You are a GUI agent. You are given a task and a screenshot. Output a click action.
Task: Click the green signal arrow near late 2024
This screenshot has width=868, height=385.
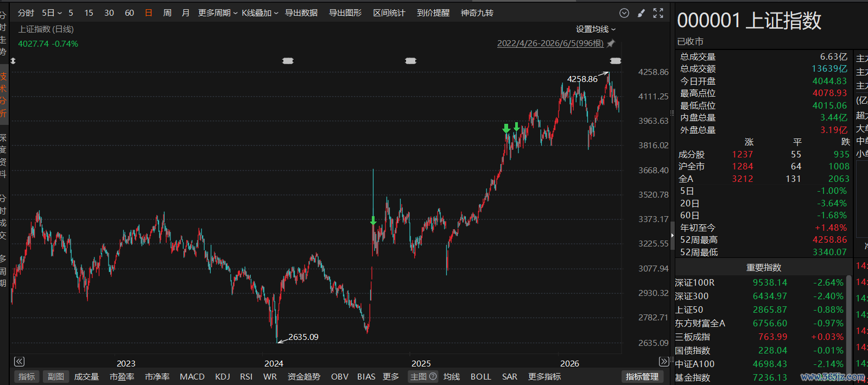[373, 220]
